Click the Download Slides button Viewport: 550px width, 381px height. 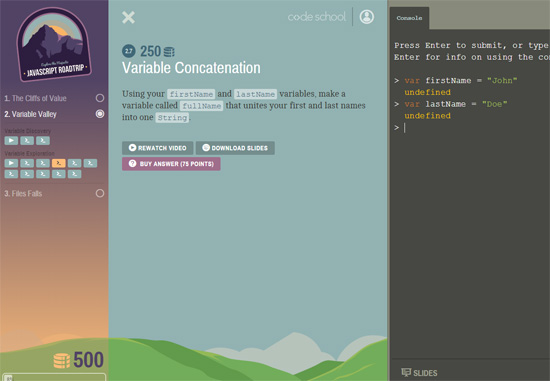(x=235, y=148)
